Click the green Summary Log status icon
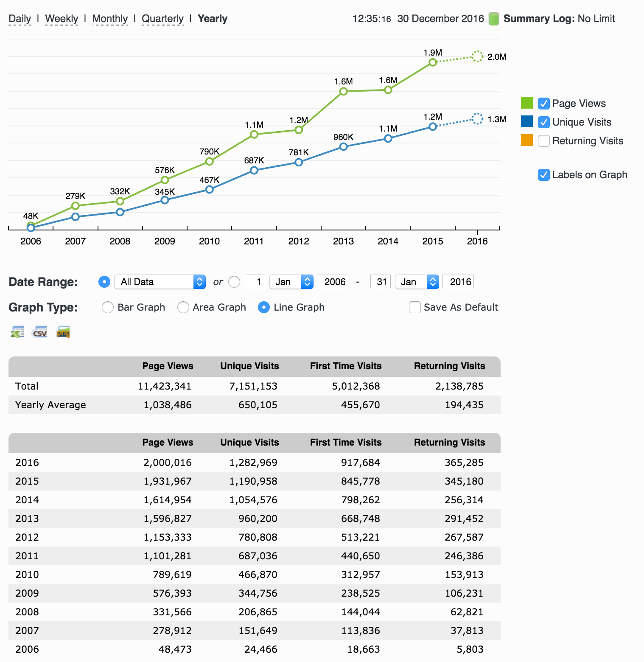 [493, 19]
